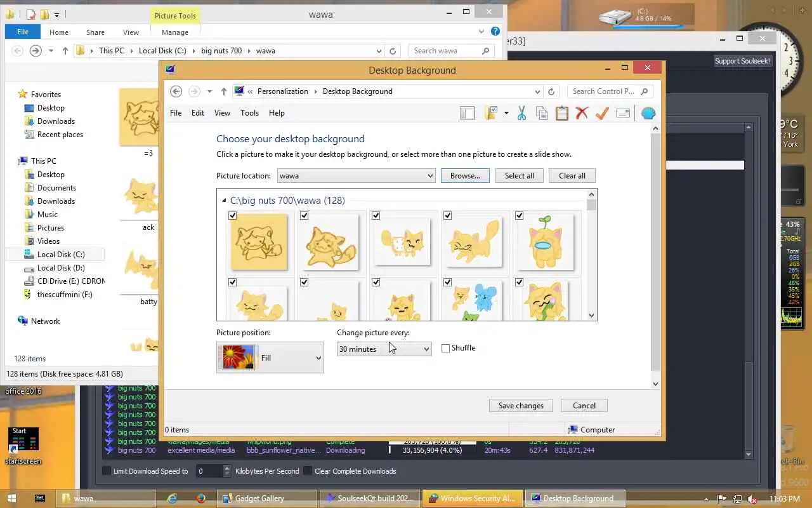Open the Edit menu
The image size is (812, 508).
click(x=198, y=113)
